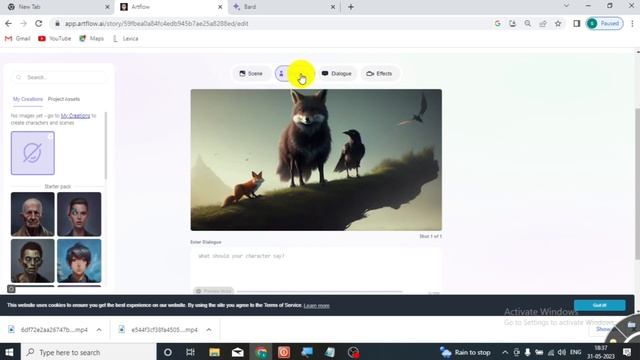
Task: Open a new browser tab with plus
Action: pos(351,7)
